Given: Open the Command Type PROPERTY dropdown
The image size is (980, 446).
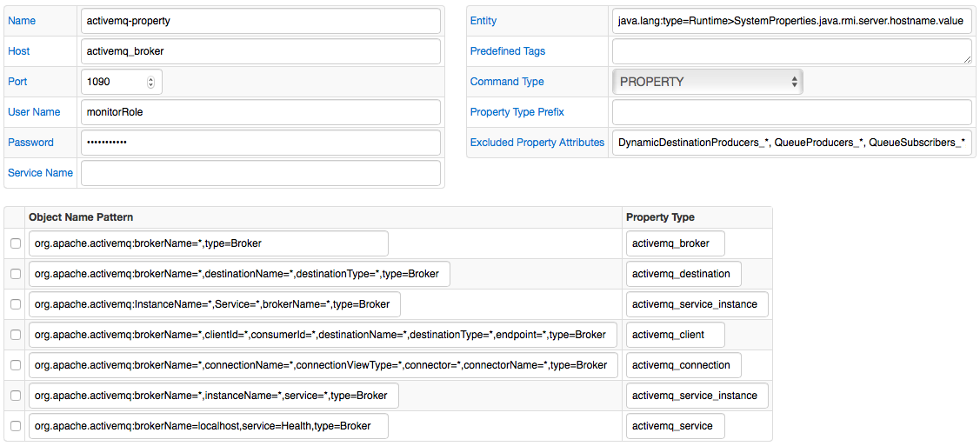Looking at the screenshot, I should coord(708,82).
